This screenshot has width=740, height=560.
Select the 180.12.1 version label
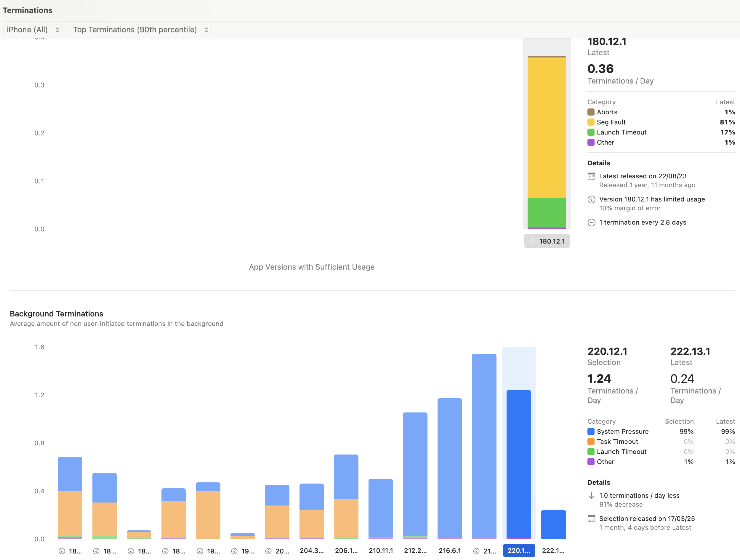[547, 241]
